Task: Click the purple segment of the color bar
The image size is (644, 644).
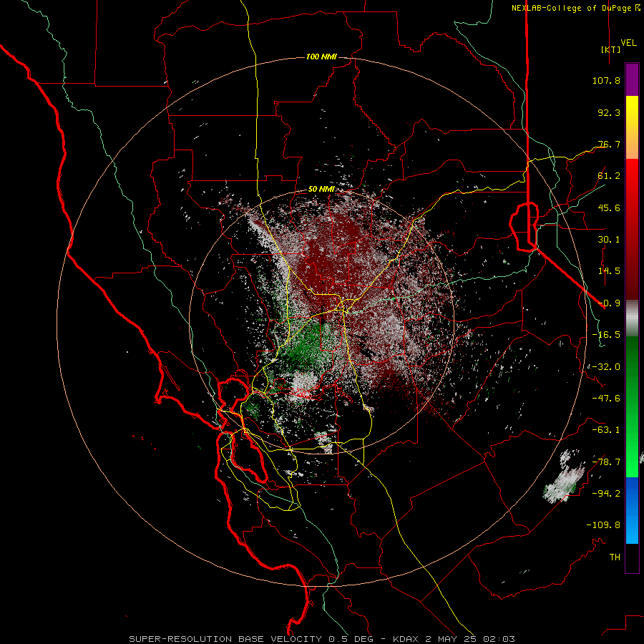Action: (632, 80)
